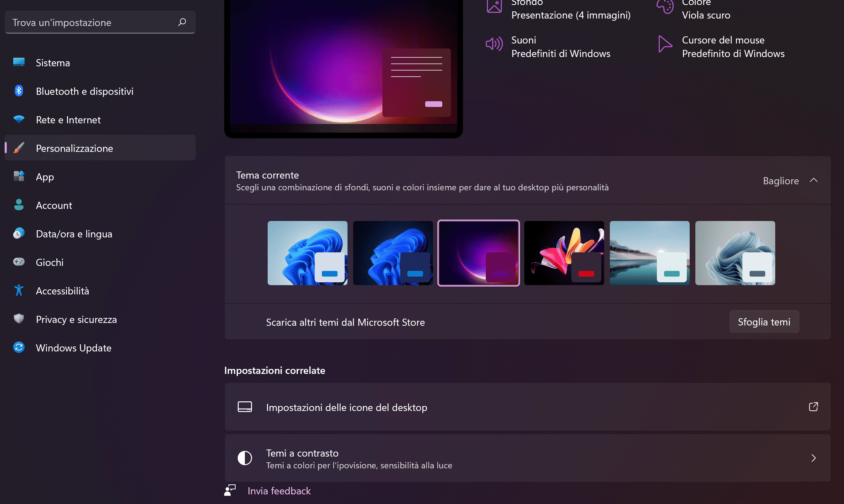Click the paintbrush Personalizzazione icon

[19, 148]
